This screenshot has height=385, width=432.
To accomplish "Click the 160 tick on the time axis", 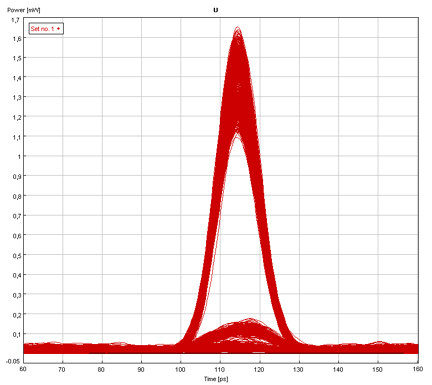I will (x=418, y=369).
